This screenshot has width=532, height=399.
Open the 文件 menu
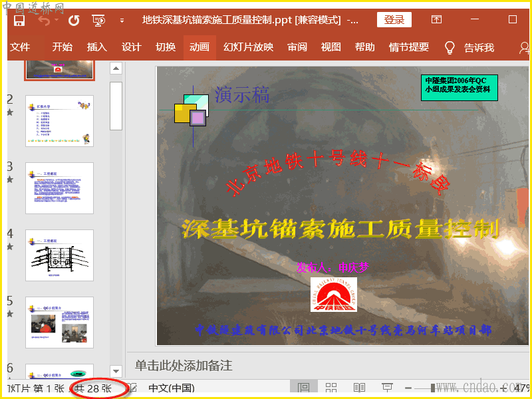(x=20, y=47)
